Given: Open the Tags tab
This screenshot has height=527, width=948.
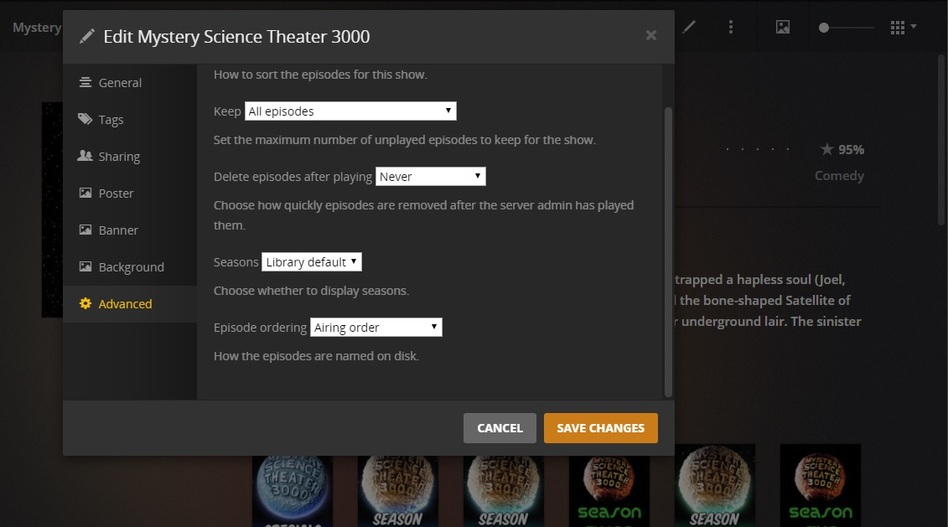Looking at the screenshot, I should pyautogui.click(x=130, y=120).
